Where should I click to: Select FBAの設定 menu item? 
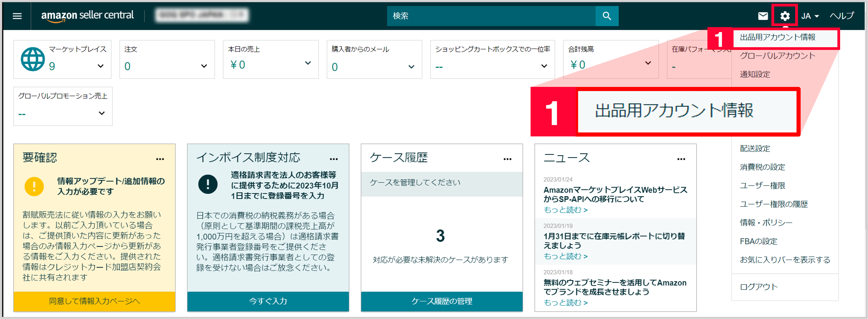758,241
